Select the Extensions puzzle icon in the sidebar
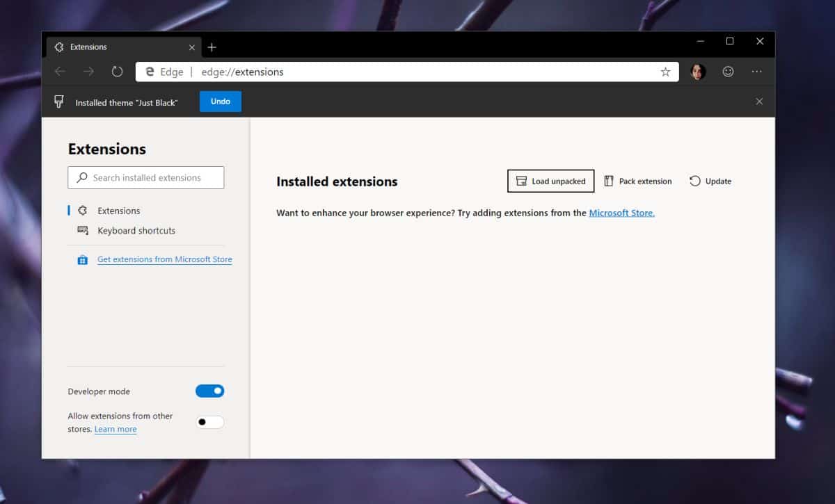835x504 pixels. pyautogui.click(x=83, y=210)
